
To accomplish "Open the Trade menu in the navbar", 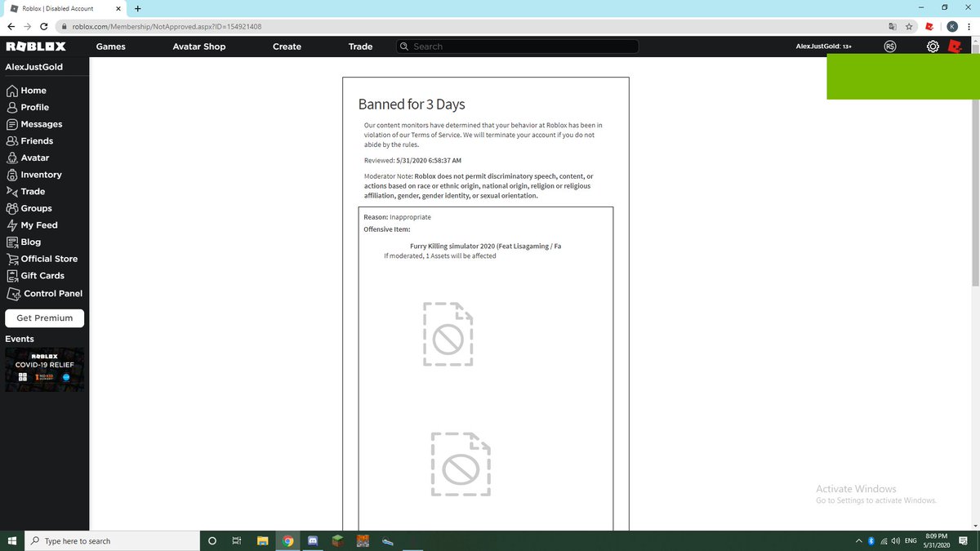I will (361, 47).
